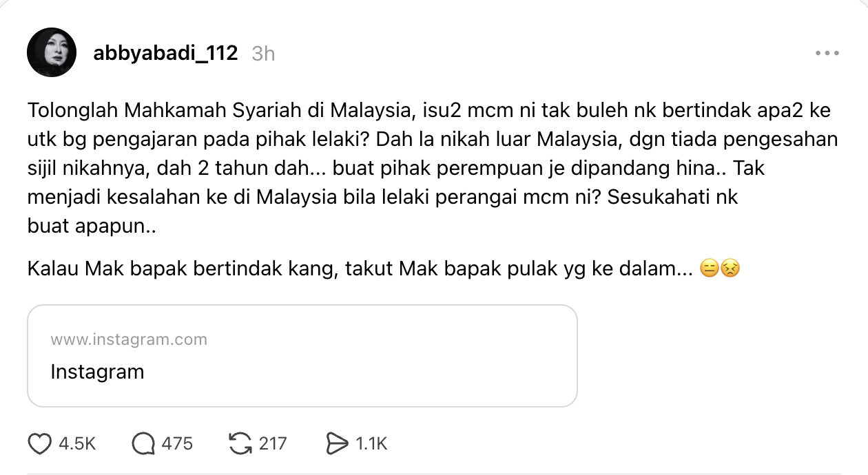This screenshot has height=475, width=868.
Task: Click the 1.1K shares count
Action: [371, 444]
